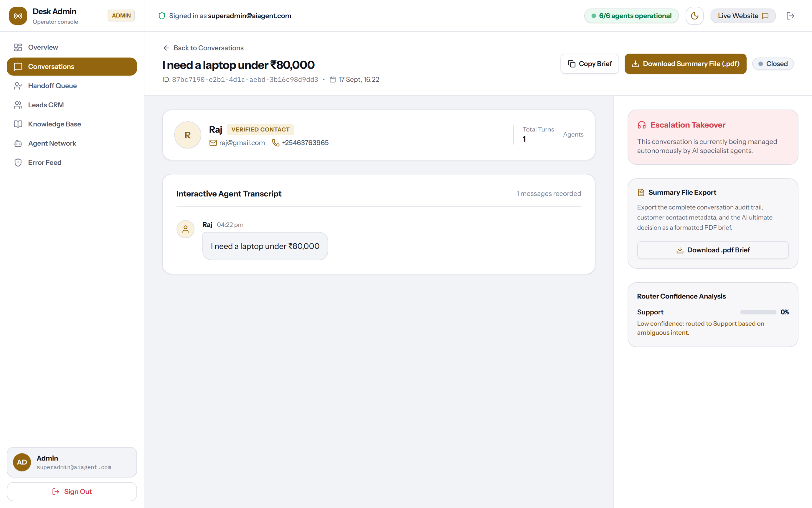Click 1 messages recorded text

coord(549,194)
